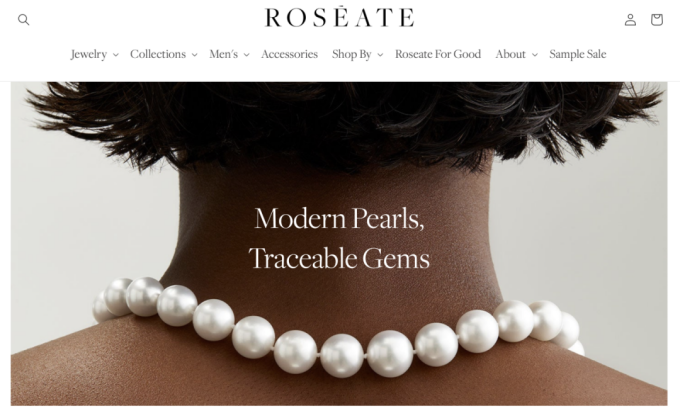680x418 pixels.
Task: Go to the Accessories page
Action: point(289,54)
